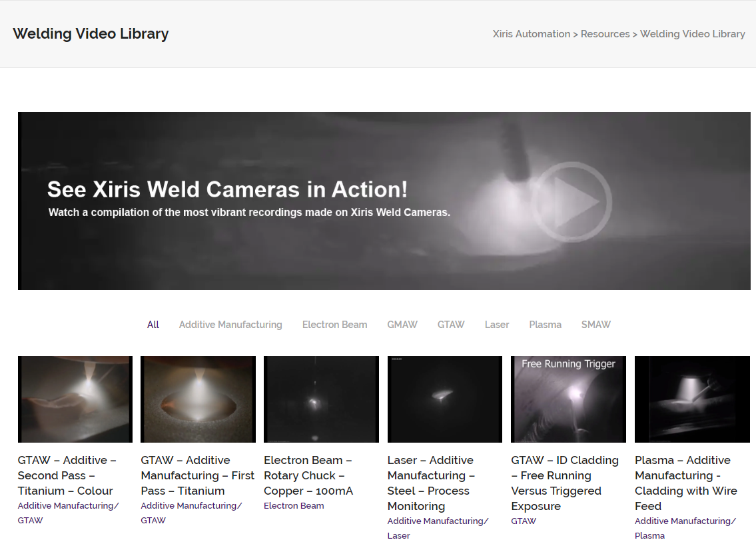
Task: Open GTAW Additive Manufacturing First Pass thumbnail
Action: 198,399
